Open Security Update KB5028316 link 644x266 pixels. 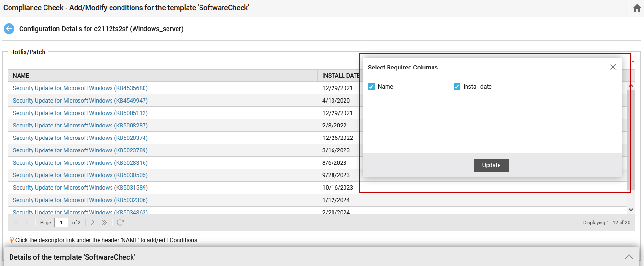click(80, 163)
